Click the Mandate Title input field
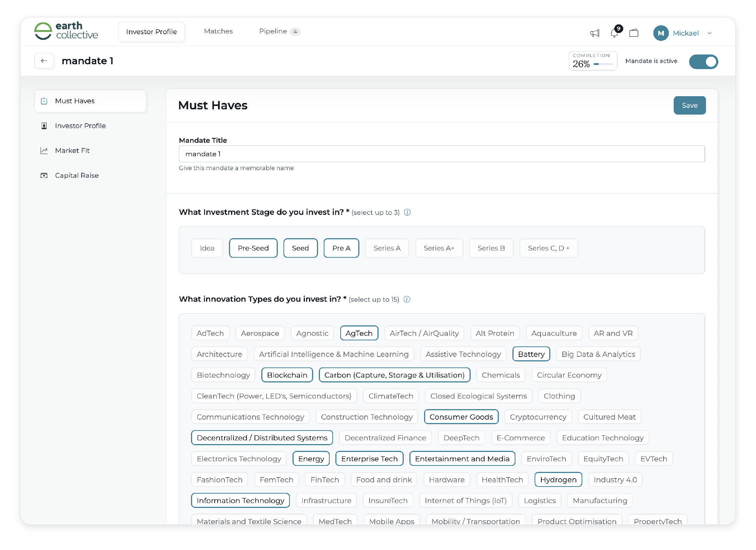This screenshot has width=756, height=550. click(442, 154)
